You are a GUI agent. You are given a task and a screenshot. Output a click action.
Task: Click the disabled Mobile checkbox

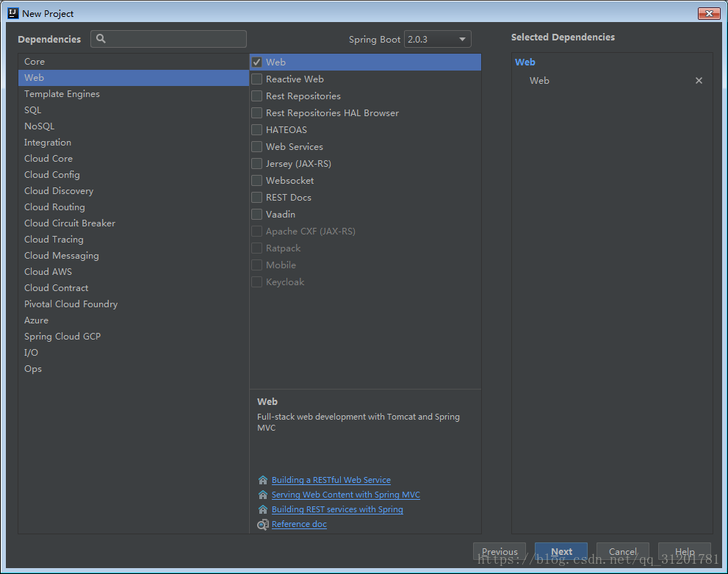tap(257, 265)
